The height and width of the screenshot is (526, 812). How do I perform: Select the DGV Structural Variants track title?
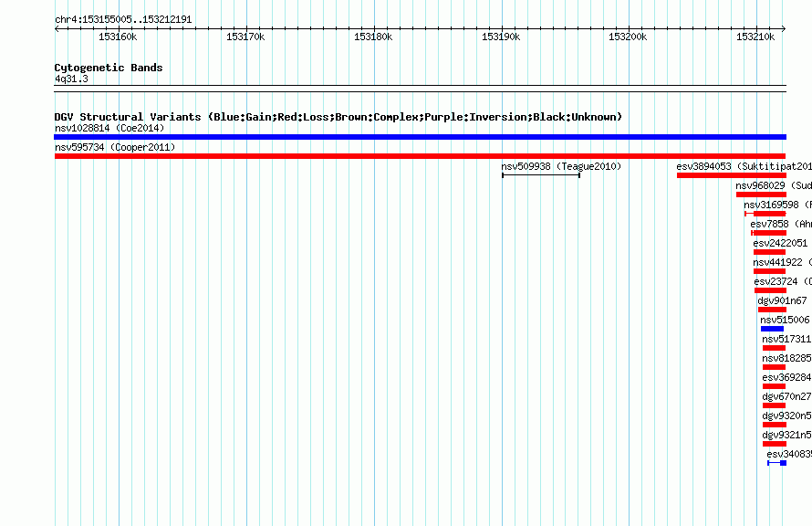click(x=338, y=117)
